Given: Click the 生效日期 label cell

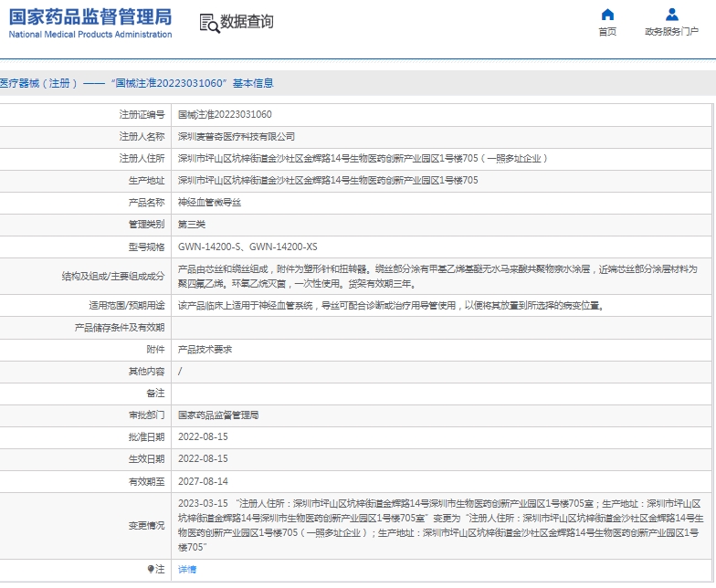Looking at the screenshot, I should coord(146,458).
